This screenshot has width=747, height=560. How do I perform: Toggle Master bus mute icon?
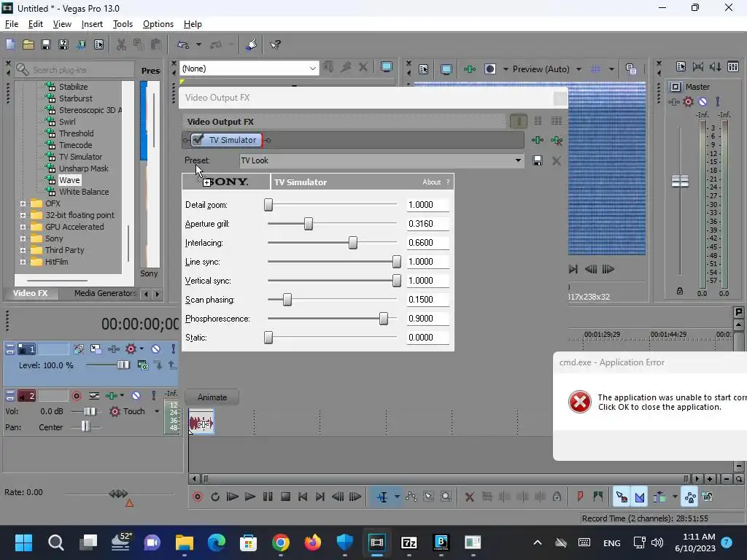[703, 101]
